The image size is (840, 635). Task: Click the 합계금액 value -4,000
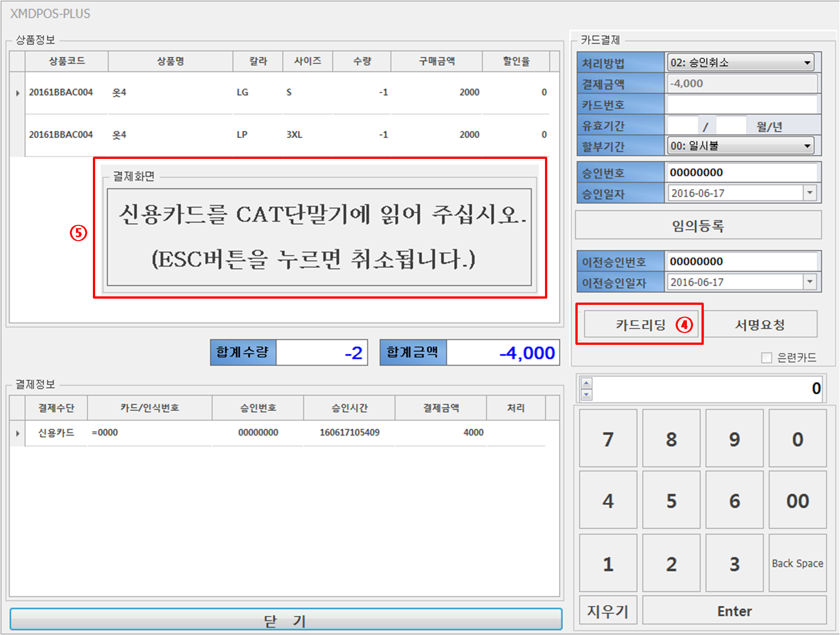click(503, 353)
